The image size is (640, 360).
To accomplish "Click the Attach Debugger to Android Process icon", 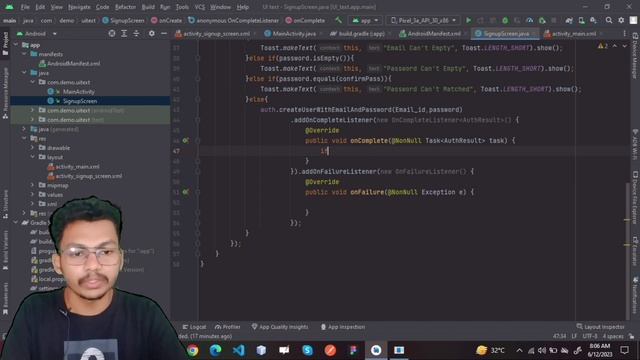I will [x=542, y=20].
